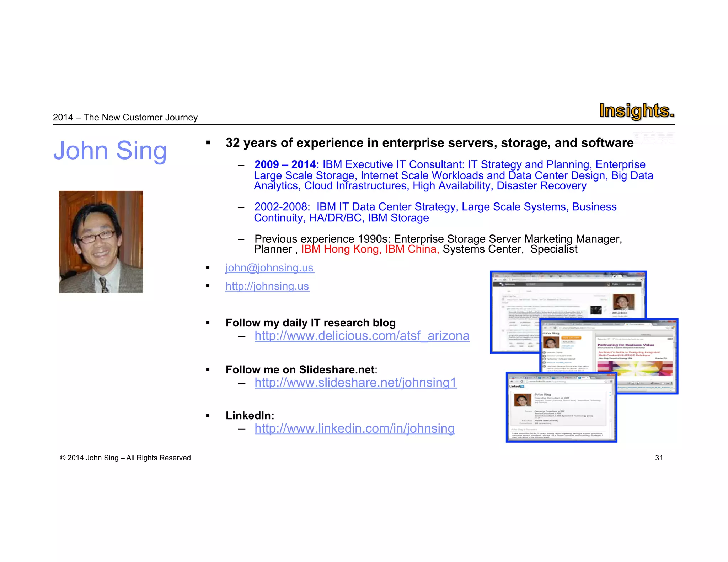Click the john@johnsing.us email link
The height and width of the screenshot is (562, 728).
click(x=269, y=268)
